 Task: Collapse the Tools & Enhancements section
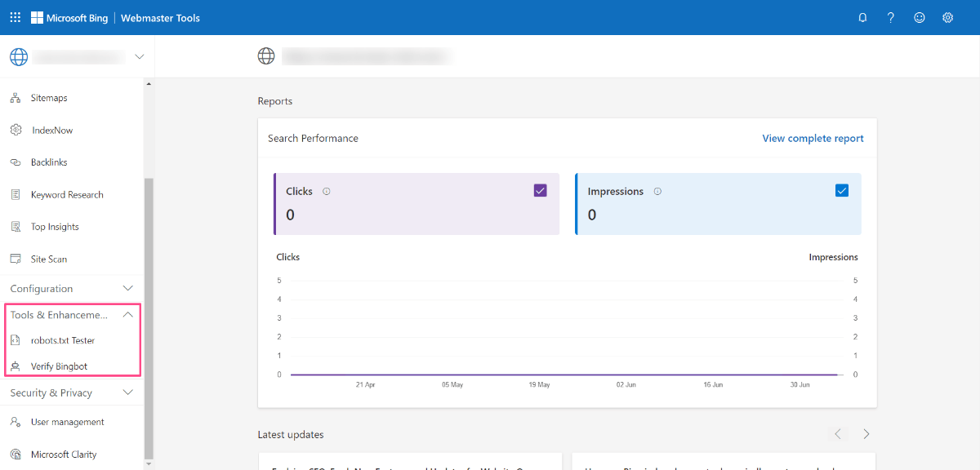(x=72, y=315)
